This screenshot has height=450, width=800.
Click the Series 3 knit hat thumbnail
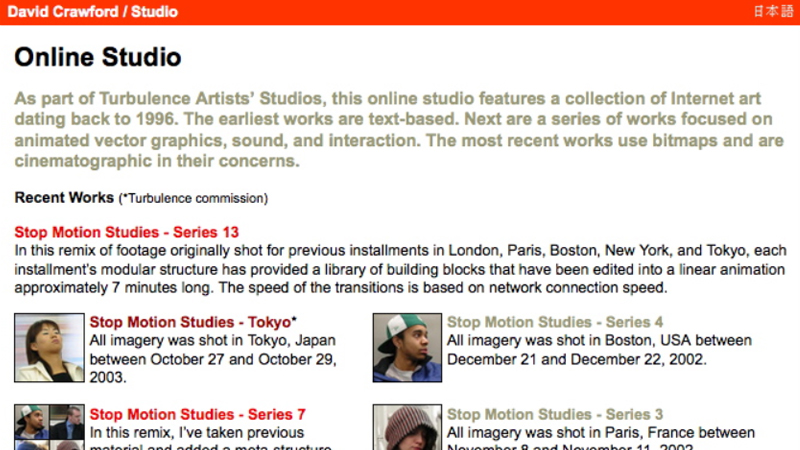point(407,427)
